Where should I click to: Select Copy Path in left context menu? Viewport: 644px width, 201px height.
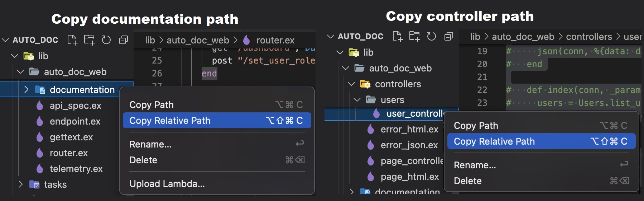tap(217, 105)
